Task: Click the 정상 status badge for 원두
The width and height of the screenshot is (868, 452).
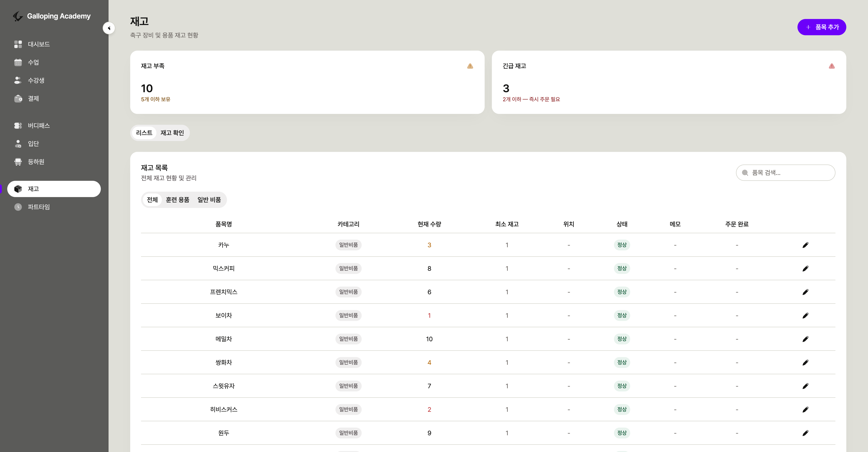Action: point(622,433)
